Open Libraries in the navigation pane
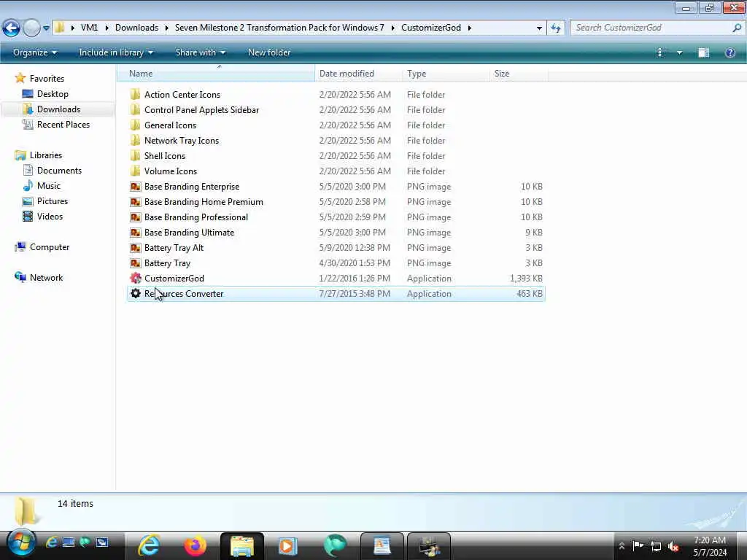747x560 pixels. [46, 155]
